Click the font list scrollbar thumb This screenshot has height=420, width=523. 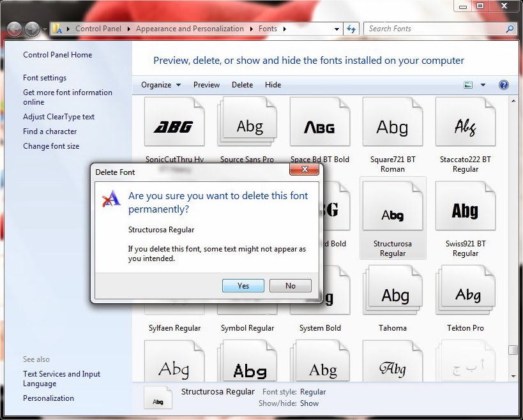point(513,350)
